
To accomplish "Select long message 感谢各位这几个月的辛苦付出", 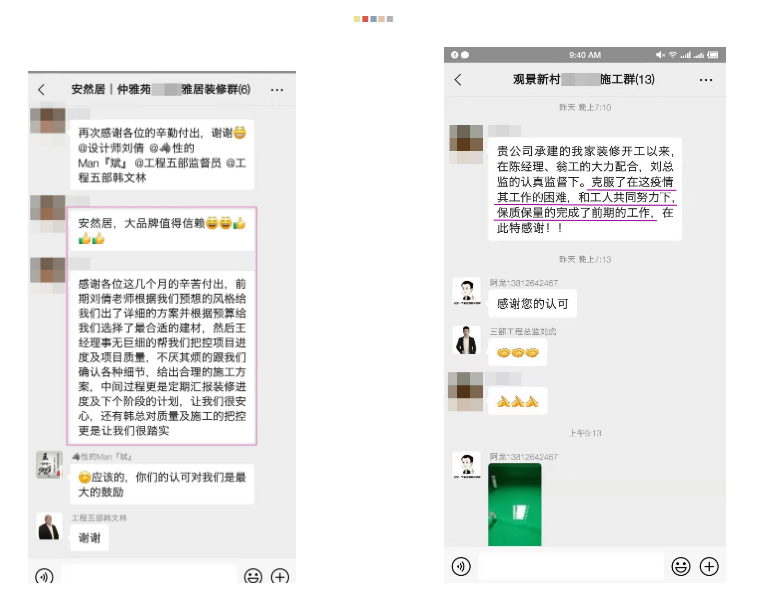I will pos(162,357).
